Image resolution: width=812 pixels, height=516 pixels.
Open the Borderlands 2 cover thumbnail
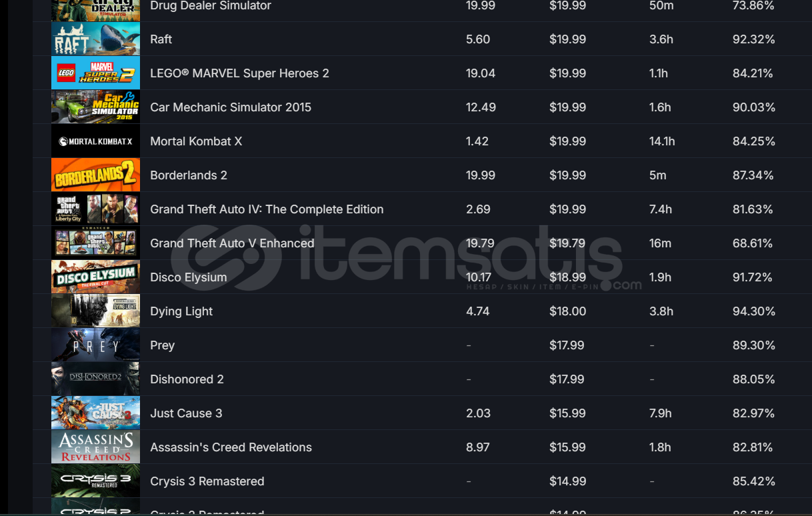pos(95,175)
